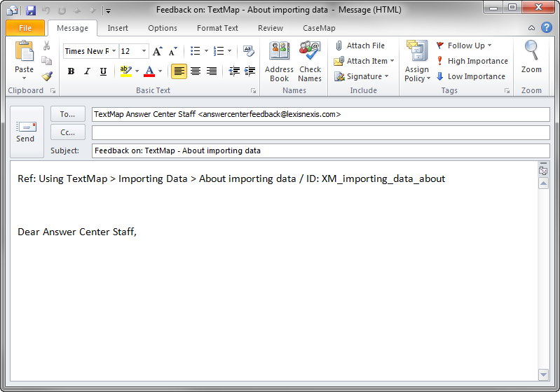Click the Undo arrow in title bar
This screenshot has width=560, height=392.
[x=46, y=10]
